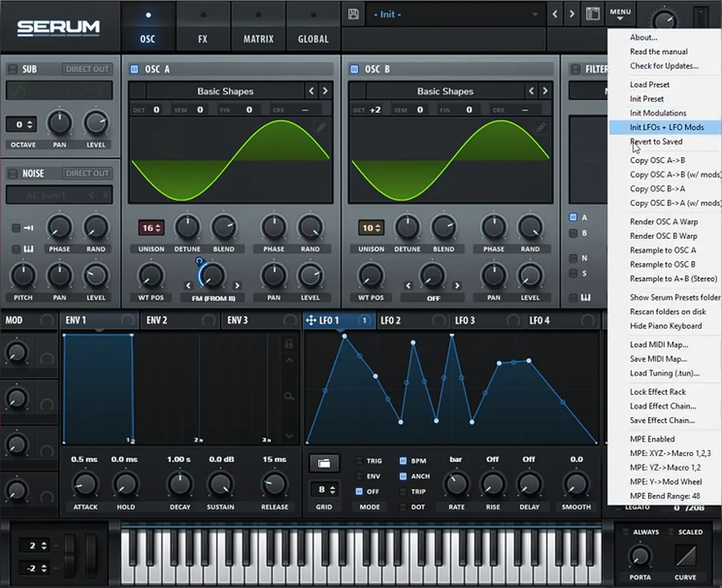Click the envelope lock icon
The height and width of the screenshot is (588, 722).
pyautogui.click(x=289, y=344)
